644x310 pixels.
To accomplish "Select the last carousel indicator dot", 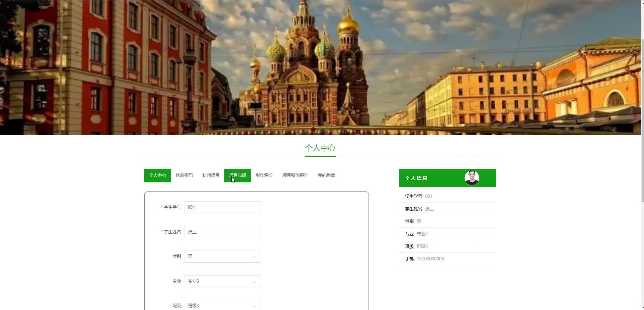I will click(327, 129).
